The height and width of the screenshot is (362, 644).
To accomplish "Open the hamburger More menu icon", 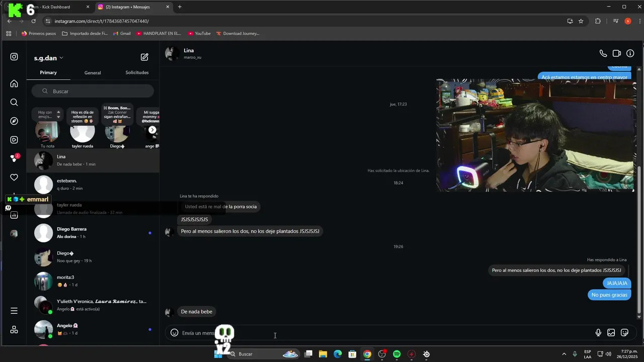I will 14,311.
